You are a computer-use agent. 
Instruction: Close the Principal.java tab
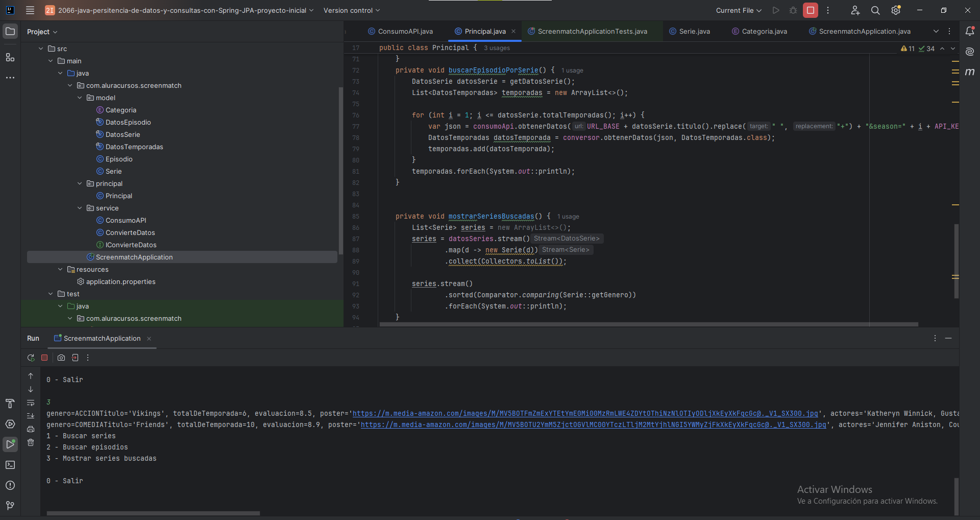point(513,31)
